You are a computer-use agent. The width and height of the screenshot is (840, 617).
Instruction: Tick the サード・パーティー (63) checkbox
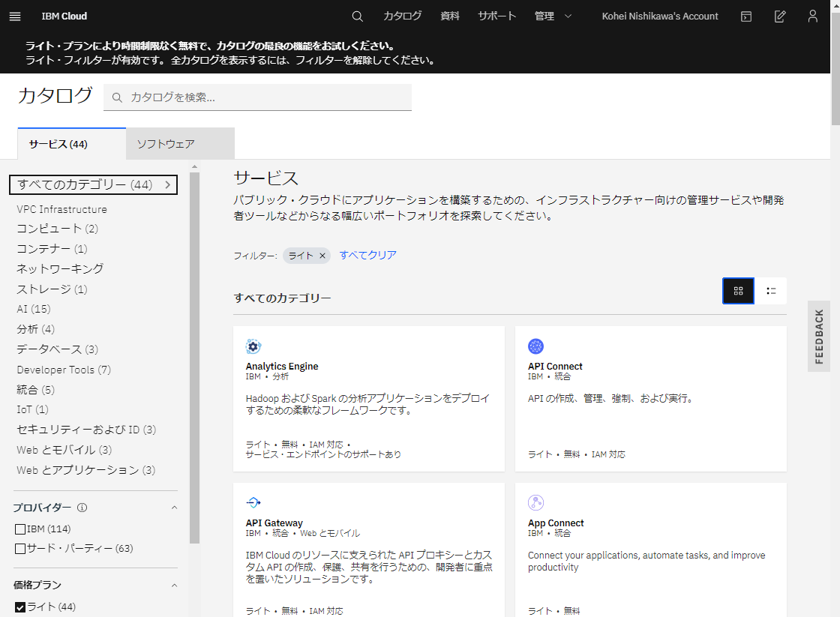pos(20,549)
